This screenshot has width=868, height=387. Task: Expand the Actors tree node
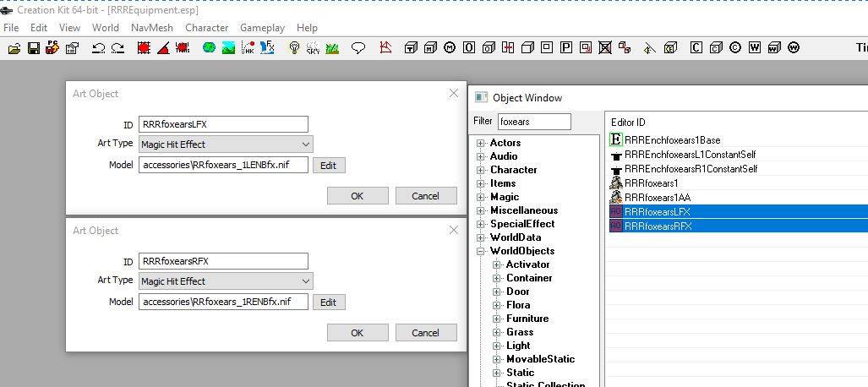pos(481,144)
